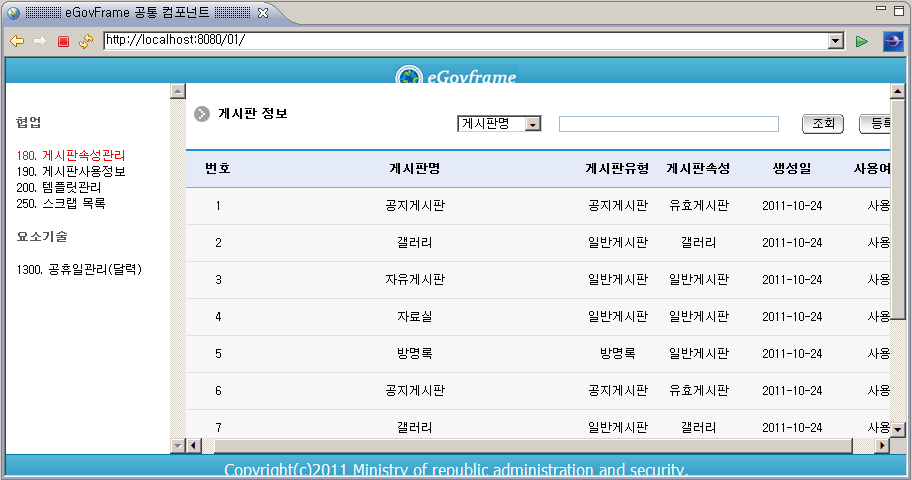Sort the table by 번호 column header
912x480 pixels.
[x=218, y=168]
